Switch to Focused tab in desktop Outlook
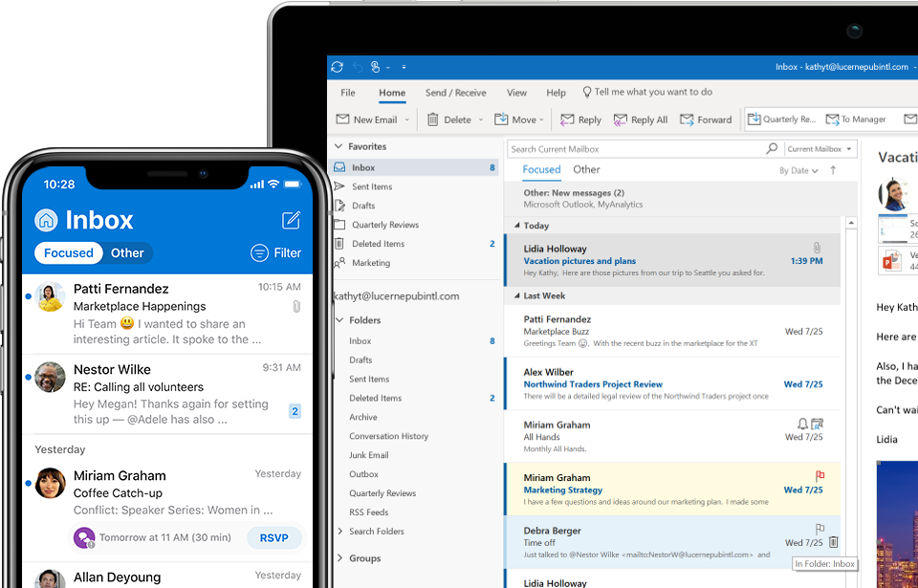 pos(541,170)
